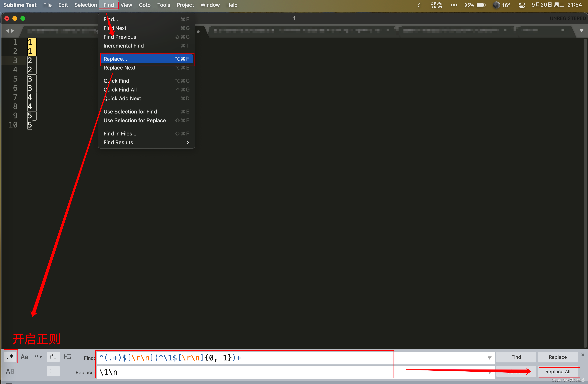Choose Use Selection for Find
588x384 pixels.
click(x=147, y=111)
